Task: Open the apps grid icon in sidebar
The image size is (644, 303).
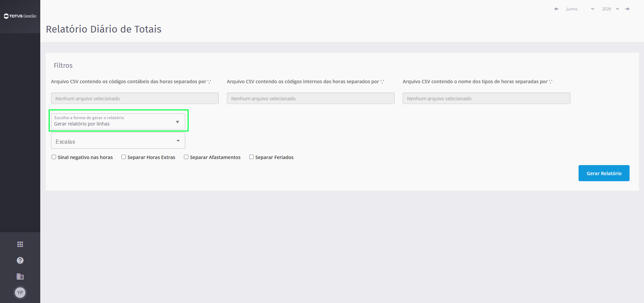Action: tap(20, 244)
